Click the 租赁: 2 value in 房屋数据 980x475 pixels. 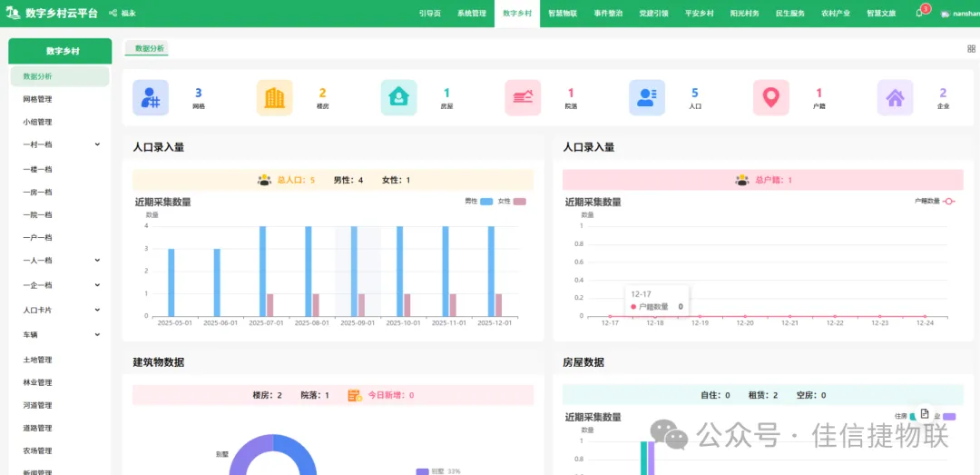[x=762, y=395]
